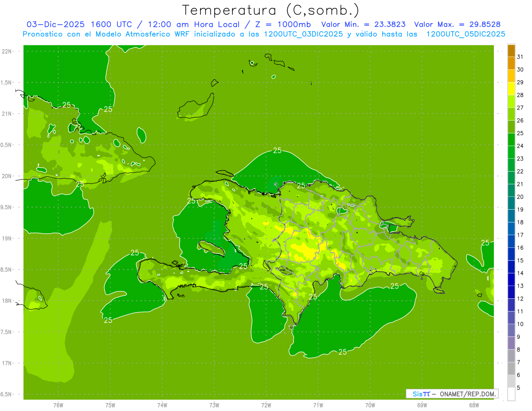Click the '20' value on the color scale
Screen dimensions: 532x411
pyautogui.click(x=520, y=197)
